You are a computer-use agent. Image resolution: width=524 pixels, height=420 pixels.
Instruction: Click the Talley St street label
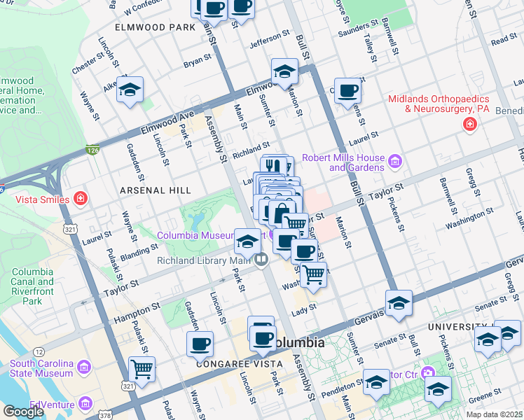point(371,48)
